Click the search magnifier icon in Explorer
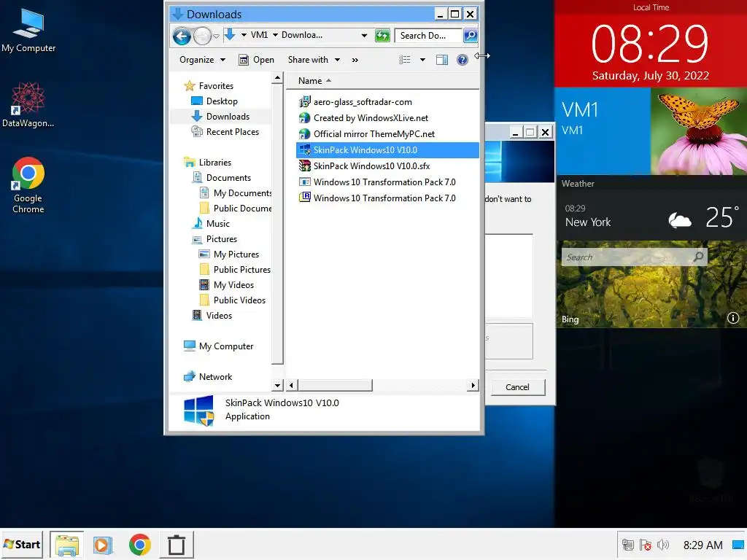This screenshot has height=560, width=747. (x=471, y=35)
